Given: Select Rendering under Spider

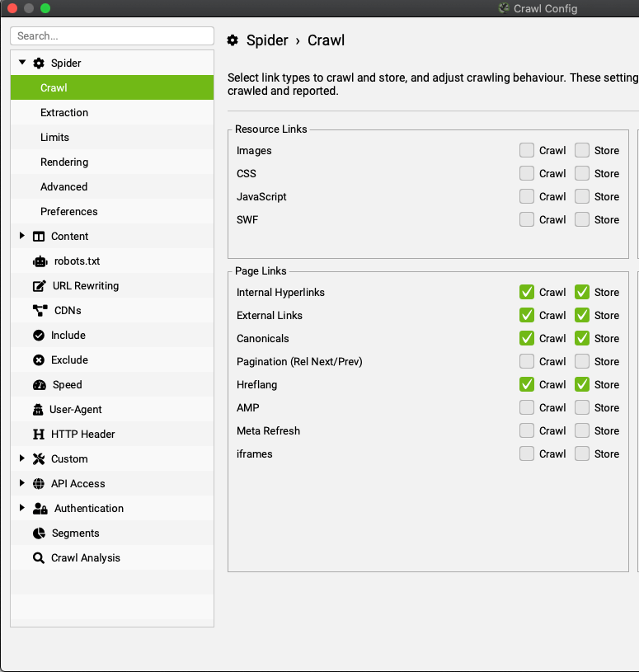Looking at the screenshot, I should pos(64,162).
